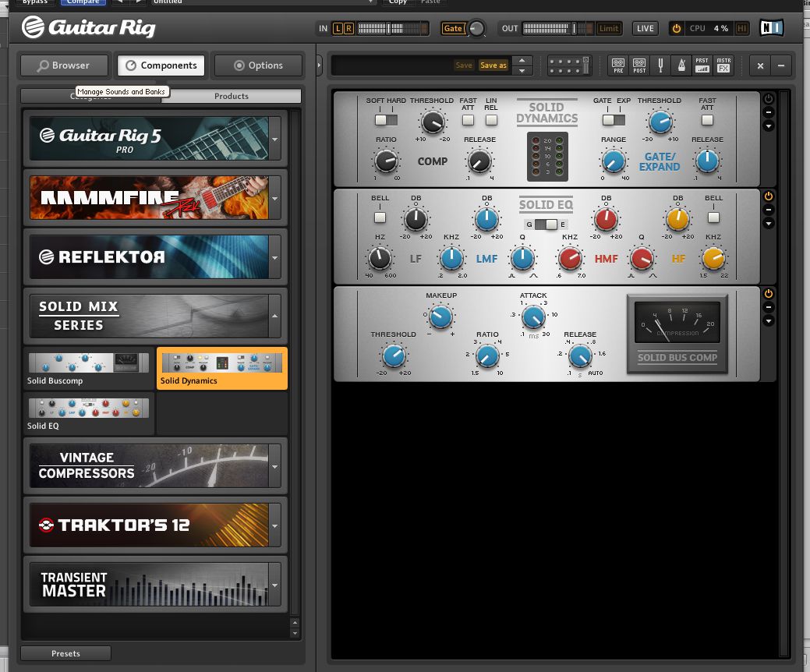Expand the Vintage Compressors product

coord(275,466)
